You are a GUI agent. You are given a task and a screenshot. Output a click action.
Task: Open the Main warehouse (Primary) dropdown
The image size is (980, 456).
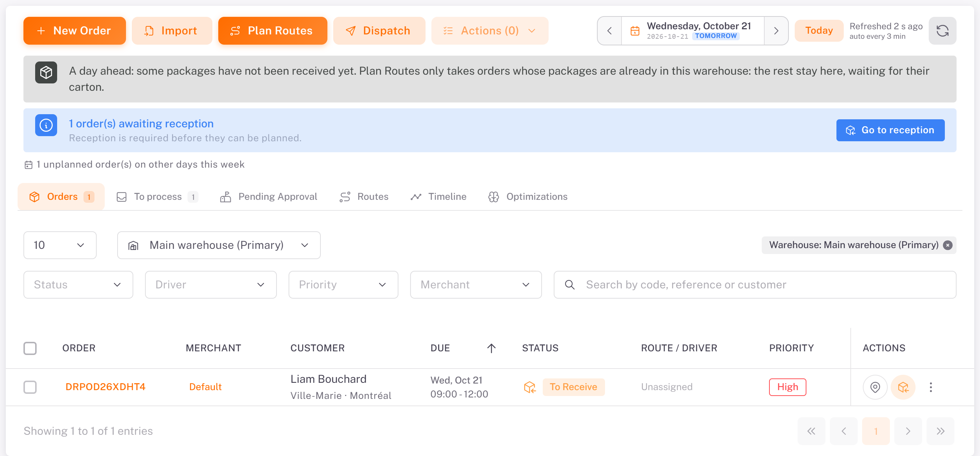(x=219, y=245)
